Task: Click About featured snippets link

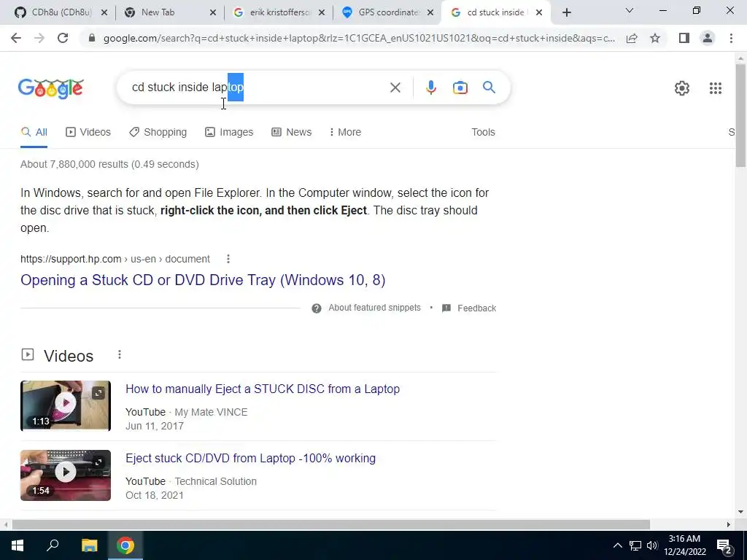Action: [374, 308]
